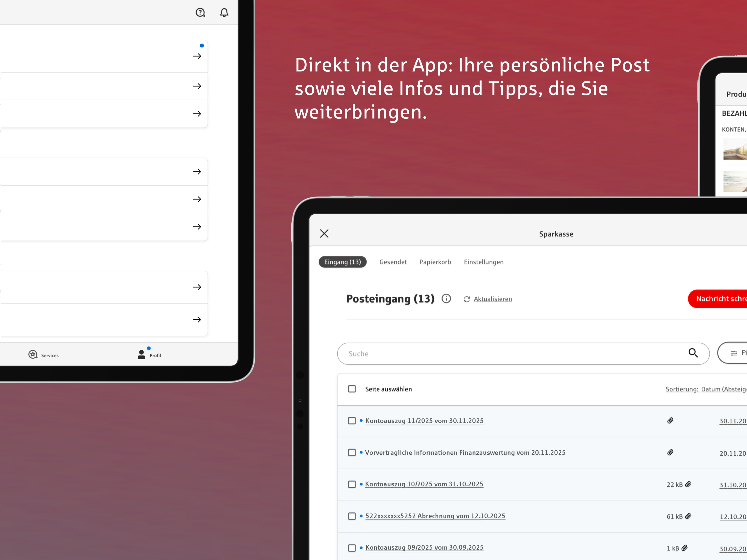Click attachment paperclip of Kontoauszug 11/2025
The image size is (747, 560).
click(670, 421)
